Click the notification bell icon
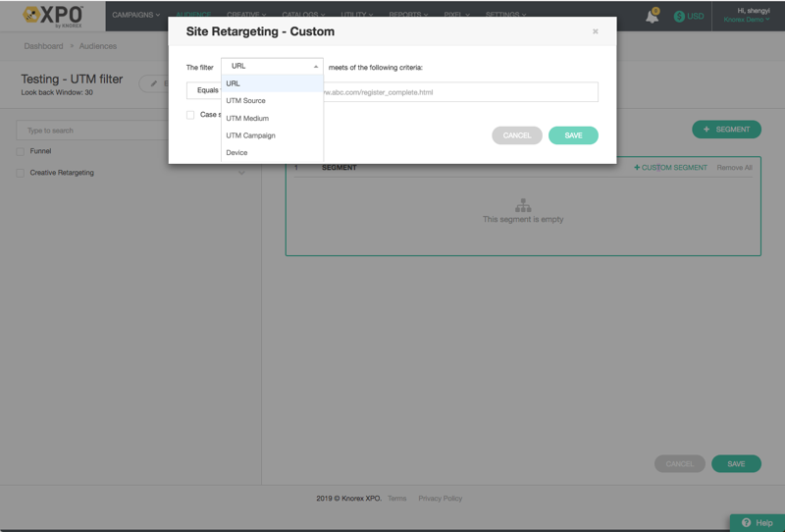Screen dimensions: 785x532 [x=652, y=16]
